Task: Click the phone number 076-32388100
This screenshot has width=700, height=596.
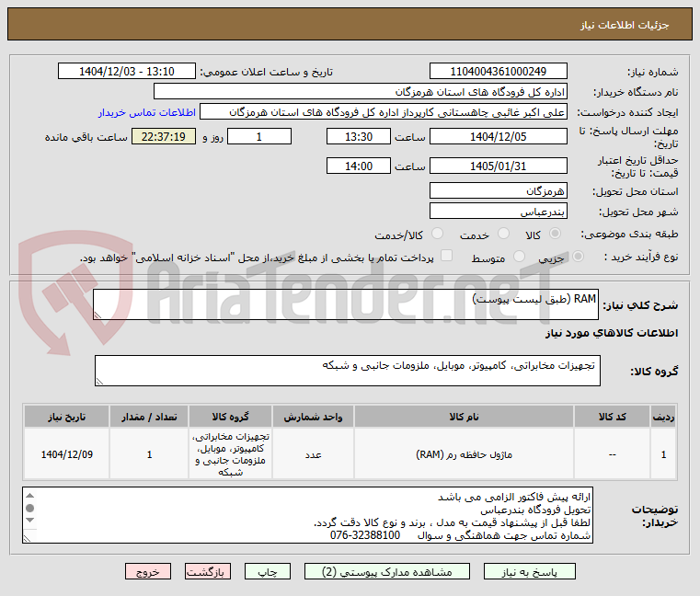Action: click(365, 535)
